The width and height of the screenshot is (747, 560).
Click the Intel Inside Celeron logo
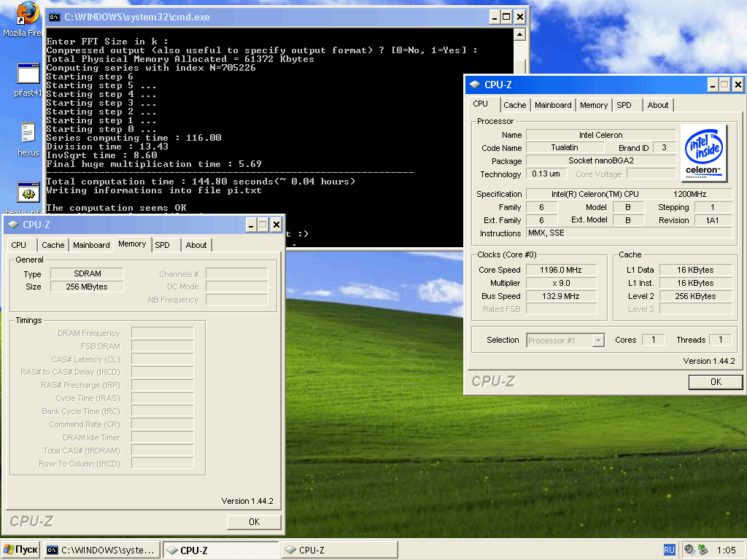click(x=704, y=153)
